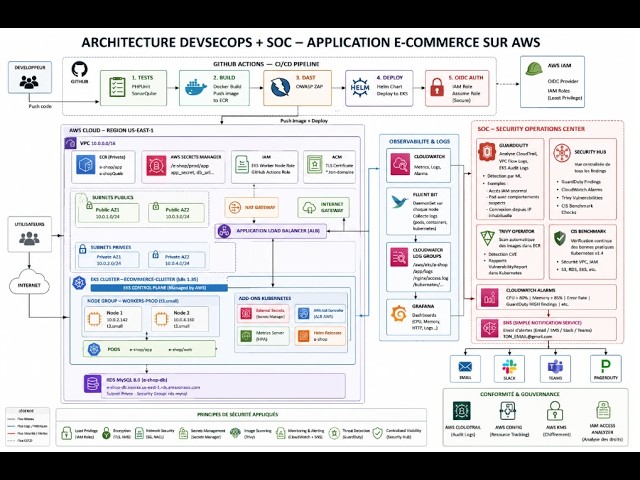
Task: Click the Internet cloud shape
Action: [x=29, y=283]
